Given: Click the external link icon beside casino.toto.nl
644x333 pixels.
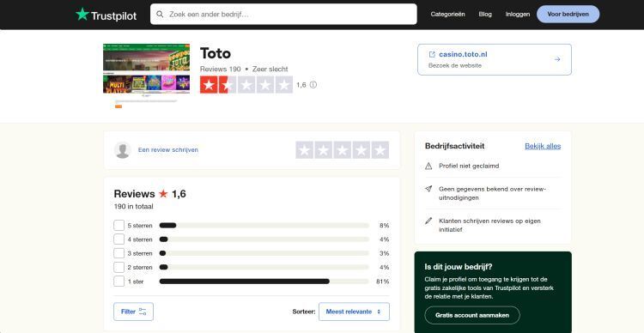Looking at the screenshot, I should tap(432, 54).
